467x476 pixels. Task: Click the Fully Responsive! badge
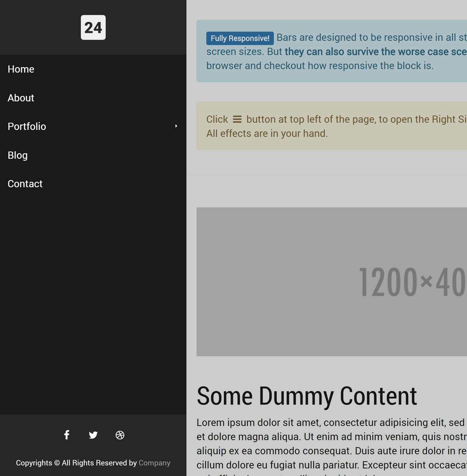(239, 38)
